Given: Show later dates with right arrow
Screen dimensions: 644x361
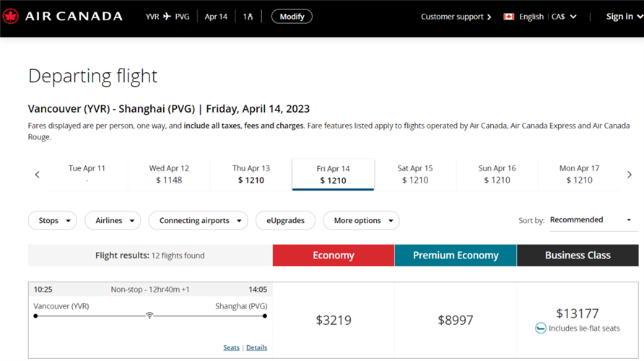Looking at the screenshot, I should 629,175.
